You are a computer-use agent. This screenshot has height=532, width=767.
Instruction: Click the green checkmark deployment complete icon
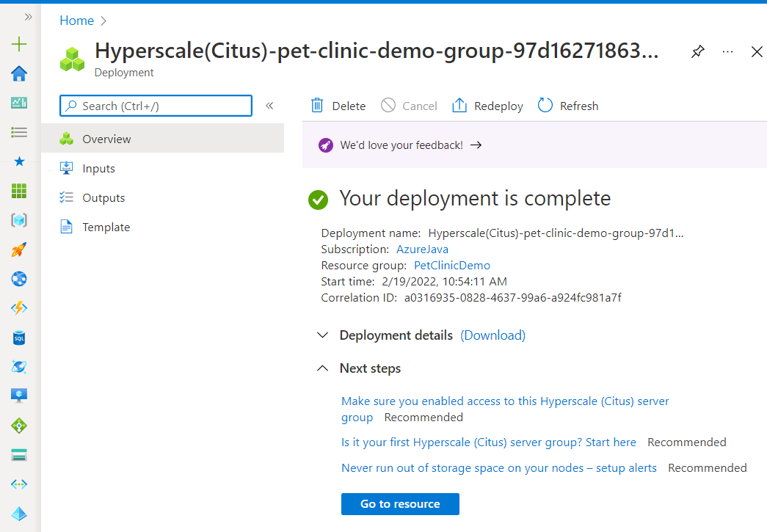[318, 200]
